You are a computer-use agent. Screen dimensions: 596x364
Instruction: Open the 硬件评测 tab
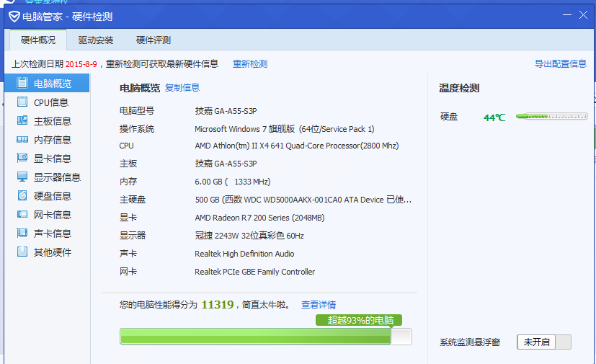[154, 40]
